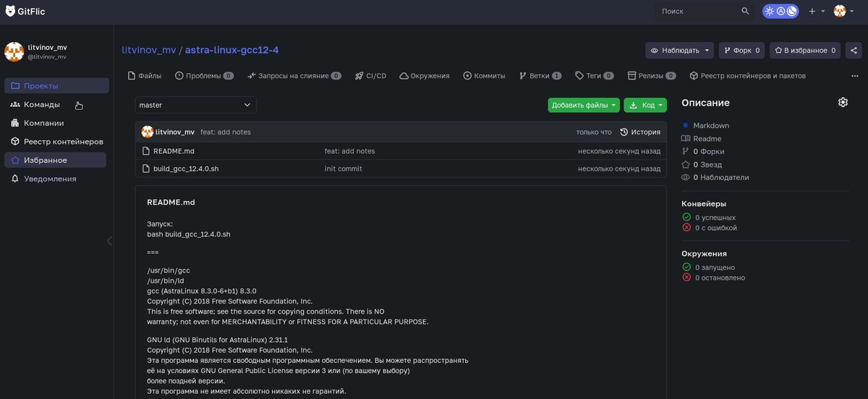Switch to the Окружения tab
This screenshot has width=868, height=399.
[x=425, y=76]
